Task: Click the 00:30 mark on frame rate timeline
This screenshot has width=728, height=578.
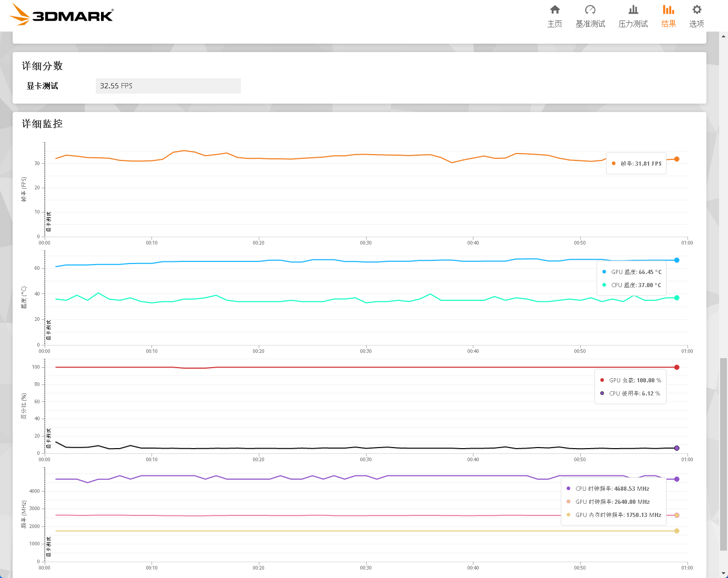Action: click(x=366, y=242)
